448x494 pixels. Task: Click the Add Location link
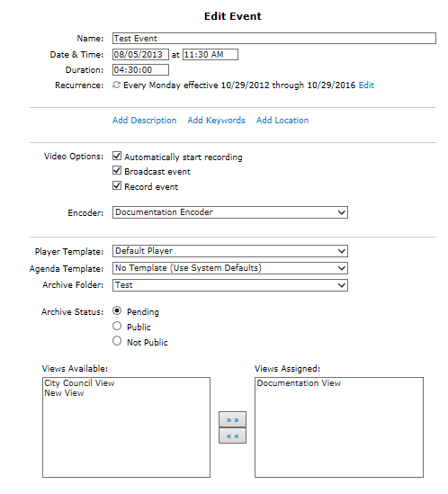[x=282, y=121]
